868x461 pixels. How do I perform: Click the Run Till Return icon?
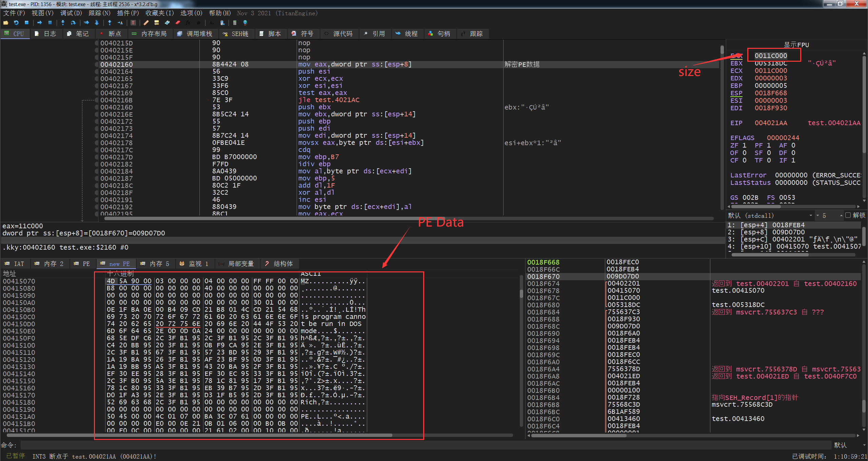[110, 23]
